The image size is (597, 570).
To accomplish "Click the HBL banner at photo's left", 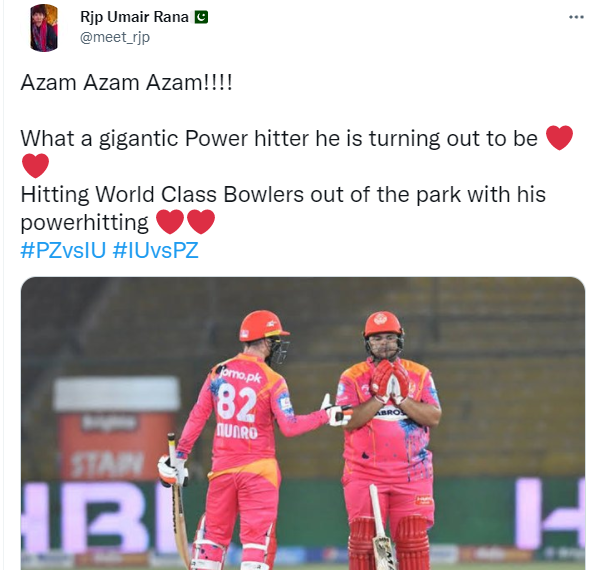I will pos(95,518).
